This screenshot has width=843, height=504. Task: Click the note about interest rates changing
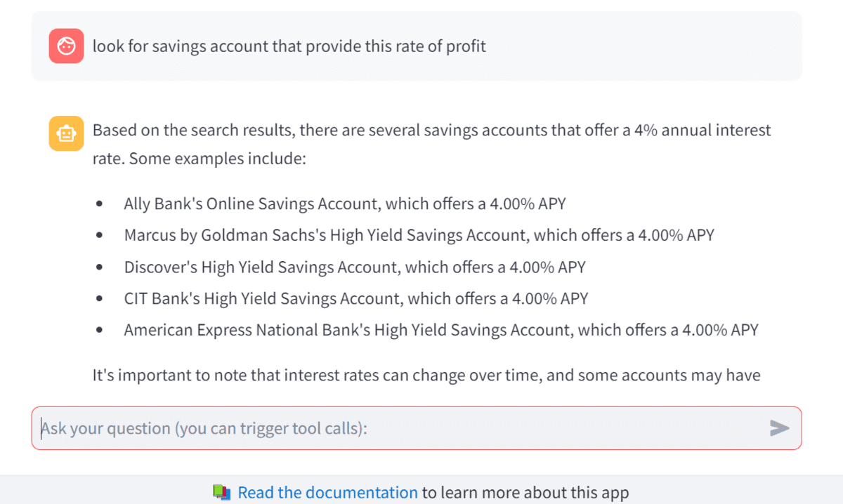coord(426,376)
